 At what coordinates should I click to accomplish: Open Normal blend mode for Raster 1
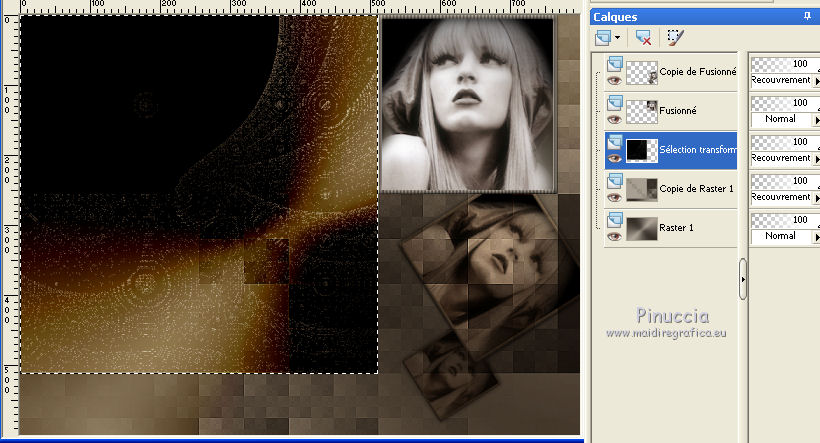pyautogui.click(x=784, y=236)
